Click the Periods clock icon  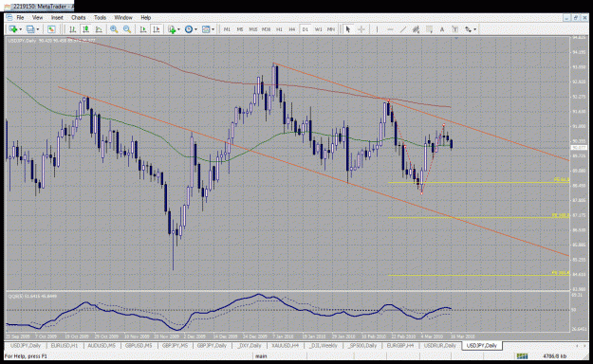[189, 29]
